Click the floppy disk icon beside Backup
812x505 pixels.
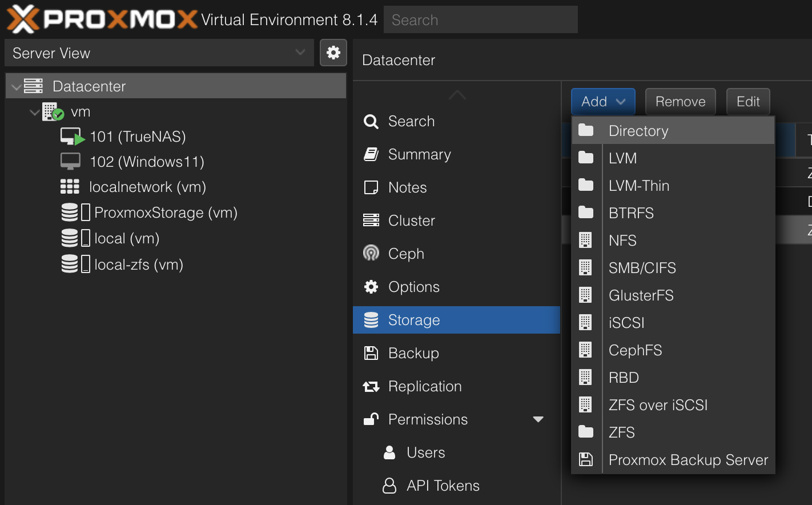click(371, 353)
